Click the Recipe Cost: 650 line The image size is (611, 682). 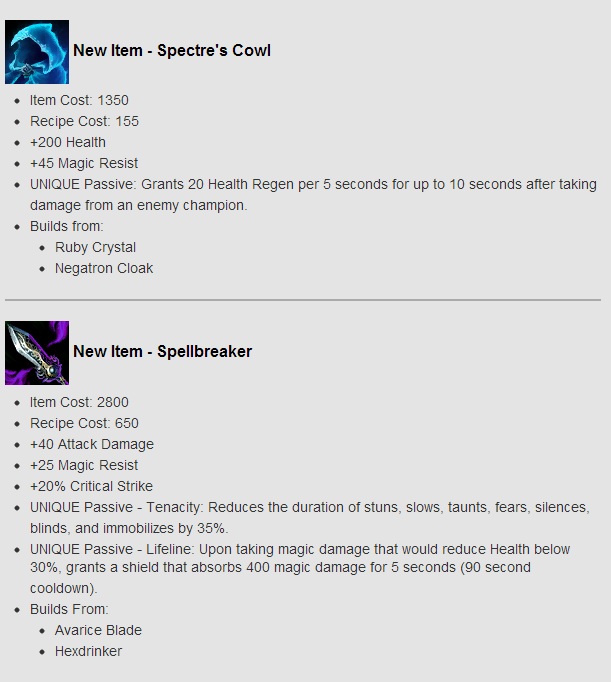[84, 423]
